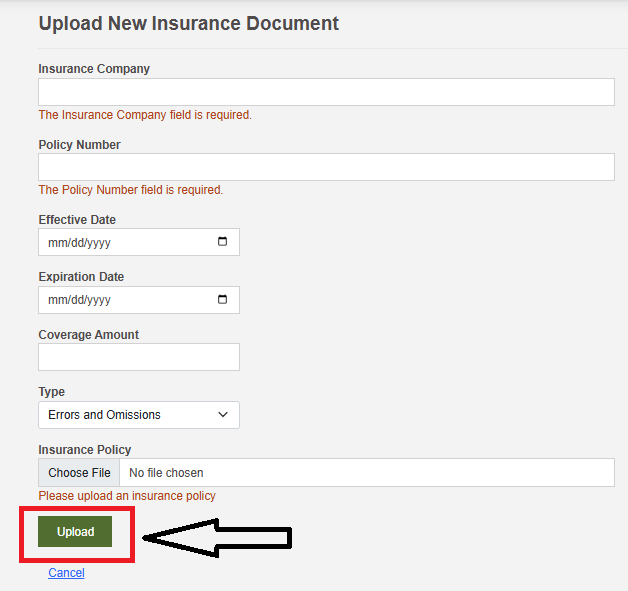Focus the Insurance Company text field
628x591 pixels.
(326, 92)
